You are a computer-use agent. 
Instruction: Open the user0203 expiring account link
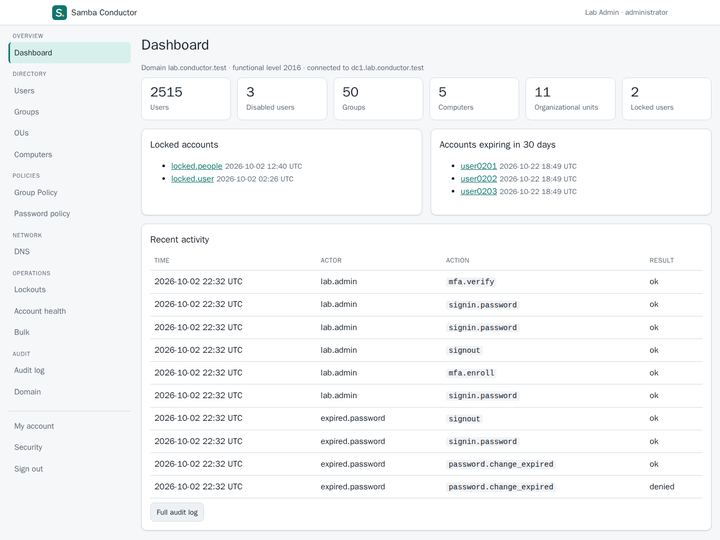pos(478,191)
